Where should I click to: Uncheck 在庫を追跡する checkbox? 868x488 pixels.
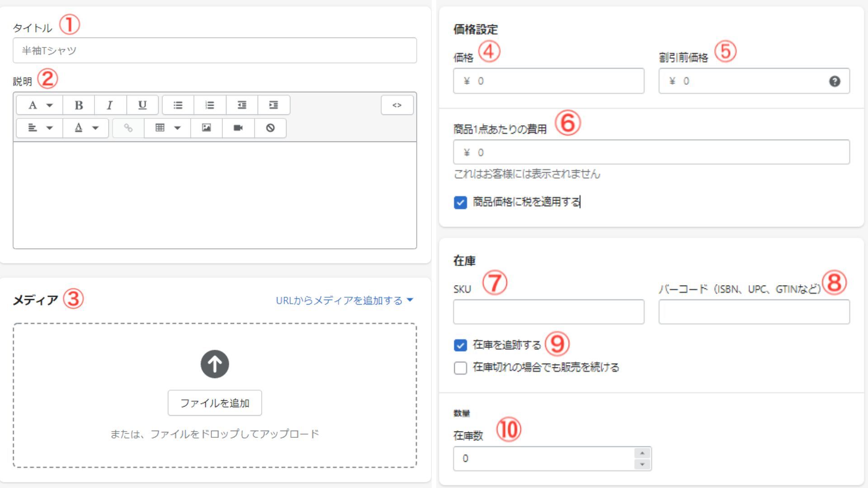click(460, 346)
